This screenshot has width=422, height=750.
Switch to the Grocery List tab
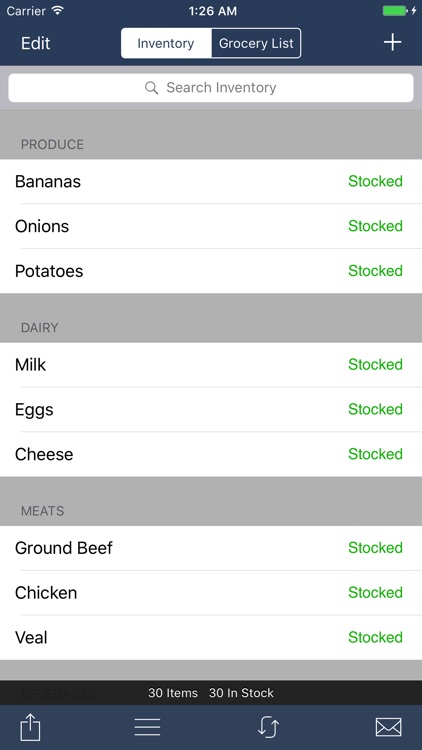point(256,43)
